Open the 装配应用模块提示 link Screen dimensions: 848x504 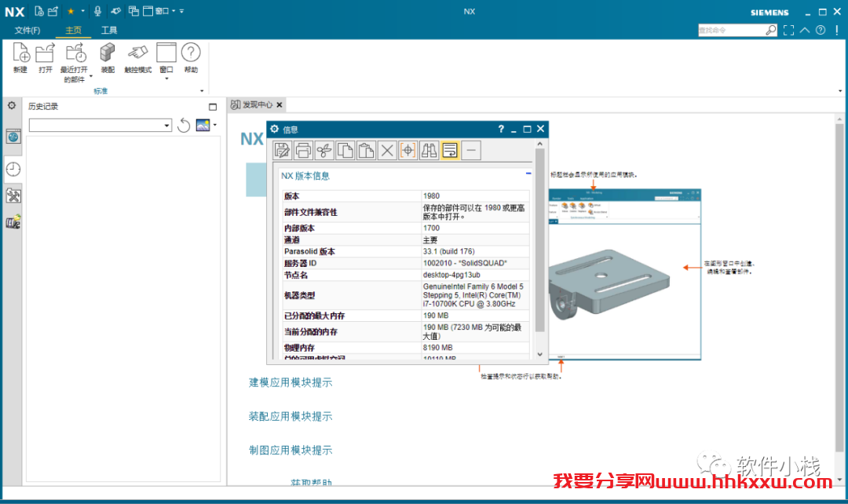pyautogui.click(x=291, y=416)
